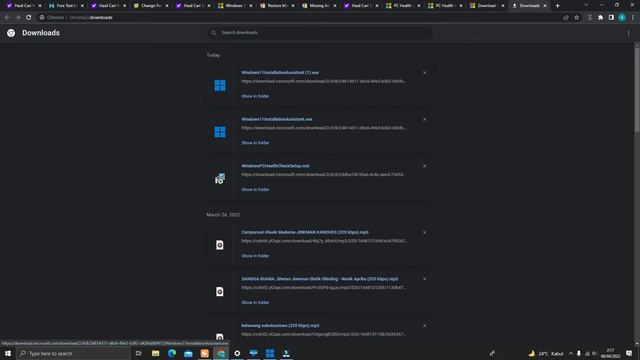Open Chrome's three-dot main menu
The width and height of the screenshot is (640, 360).
[633, 18]
